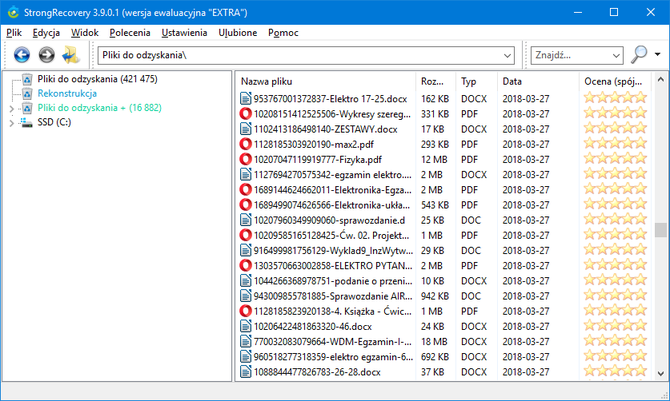The height and width of the screenshot is (401, 670).
Task: Select file name 1128185303920190-max2.pdf
Action: pos(314,144)
